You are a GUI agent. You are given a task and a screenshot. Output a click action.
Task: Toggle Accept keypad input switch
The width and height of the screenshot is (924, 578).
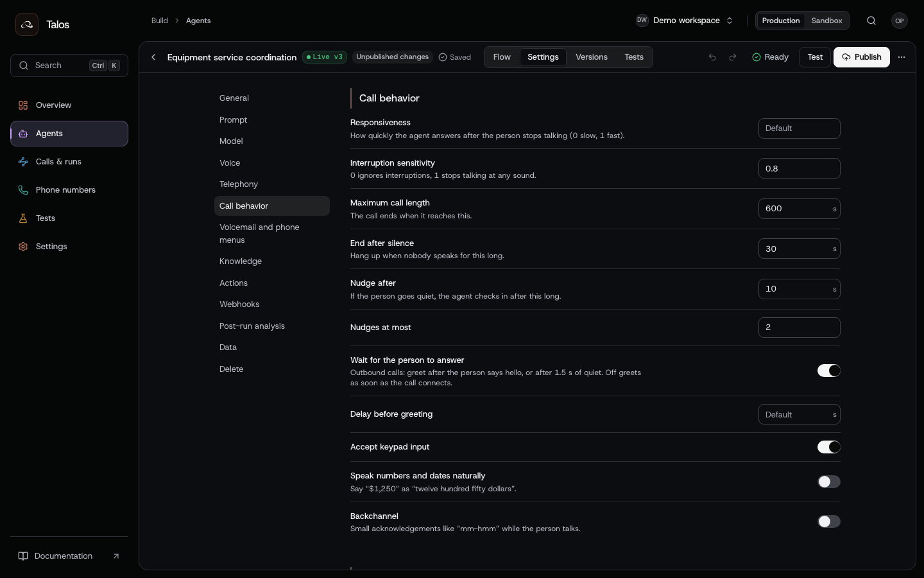click(x=828, y=447)
